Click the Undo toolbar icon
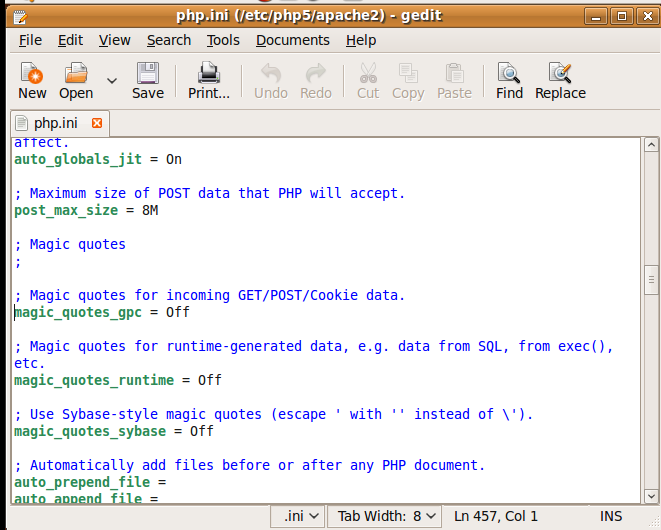Screen dimensions: 661x530 pyautogui.click(x=271, y=73)
